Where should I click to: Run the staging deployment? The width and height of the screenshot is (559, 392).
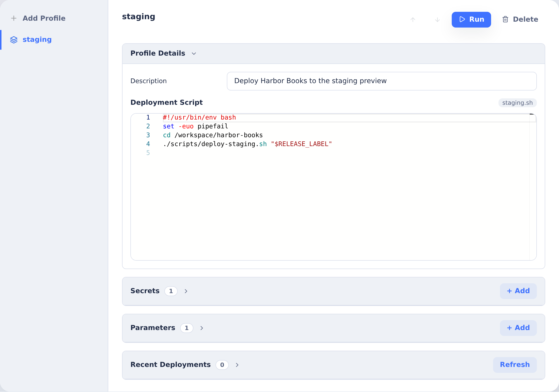[x=471, y=19]
